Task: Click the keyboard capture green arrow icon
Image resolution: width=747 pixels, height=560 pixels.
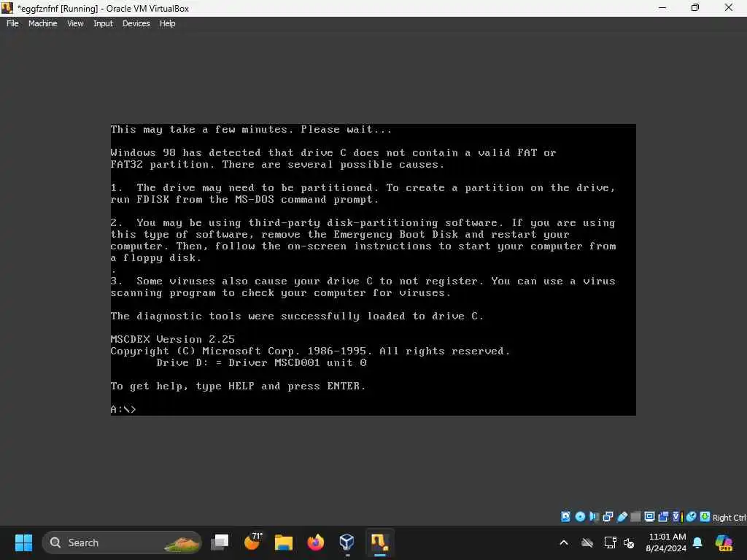Action: [x=705, y=517]
